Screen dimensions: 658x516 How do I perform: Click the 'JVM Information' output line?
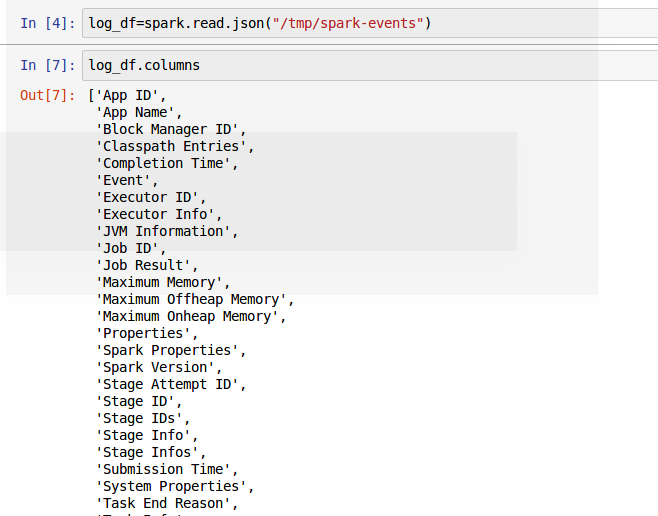click(x=167, y=232)
